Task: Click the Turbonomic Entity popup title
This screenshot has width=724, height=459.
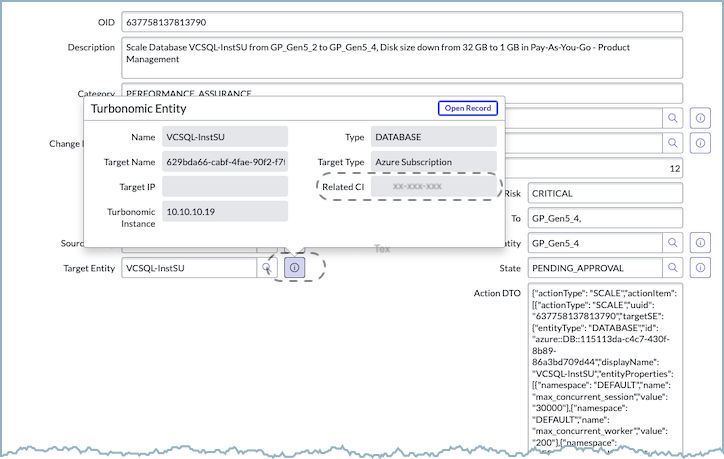Action: [139, 109]
